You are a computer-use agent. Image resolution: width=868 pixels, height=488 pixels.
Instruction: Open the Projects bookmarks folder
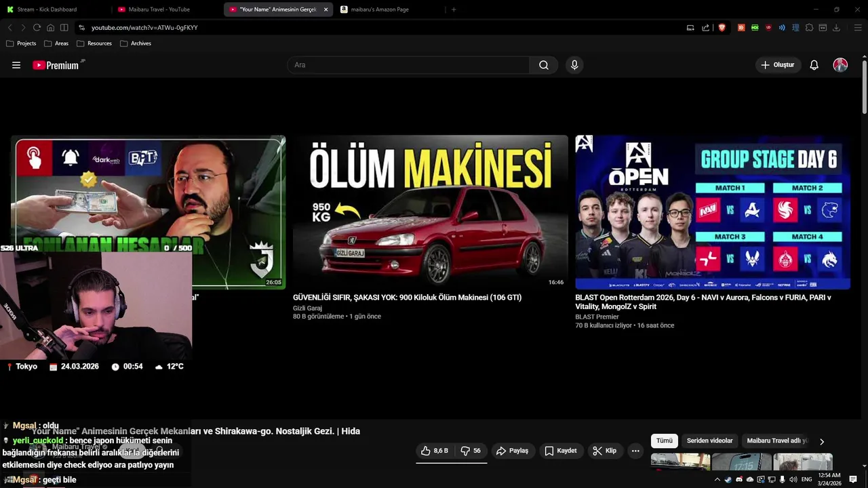[x=21, y=43]
